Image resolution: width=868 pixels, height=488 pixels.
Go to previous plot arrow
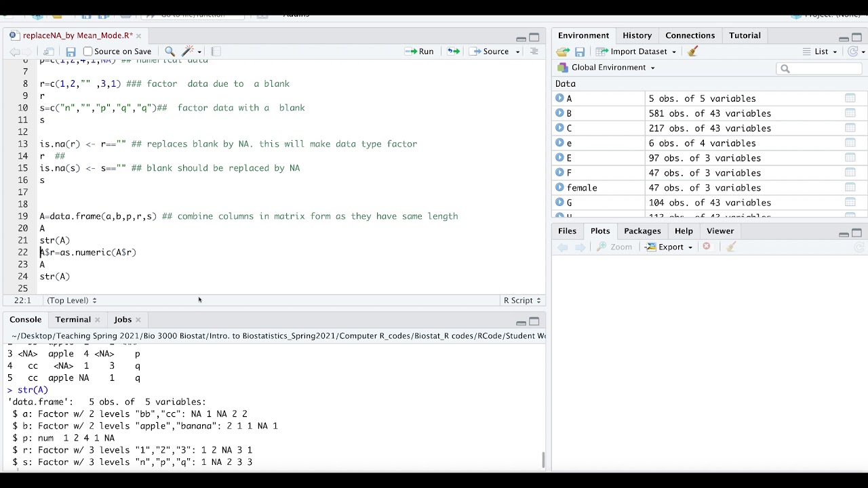pos(562,247)
